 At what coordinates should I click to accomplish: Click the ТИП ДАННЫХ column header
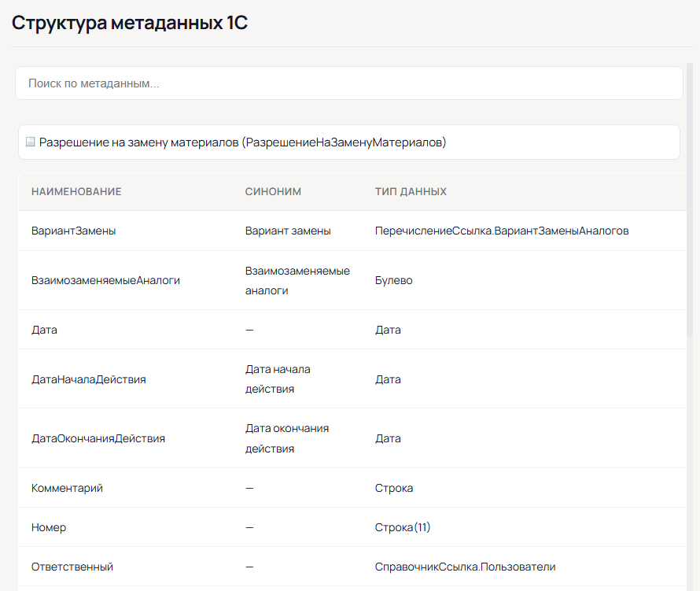[x=411, y=191]
